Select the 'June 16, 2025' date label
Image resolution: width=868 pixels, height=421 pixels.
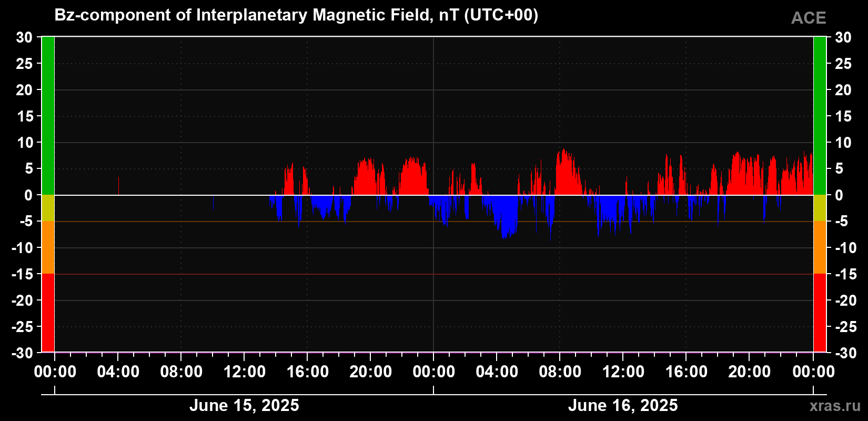point(623,405)
